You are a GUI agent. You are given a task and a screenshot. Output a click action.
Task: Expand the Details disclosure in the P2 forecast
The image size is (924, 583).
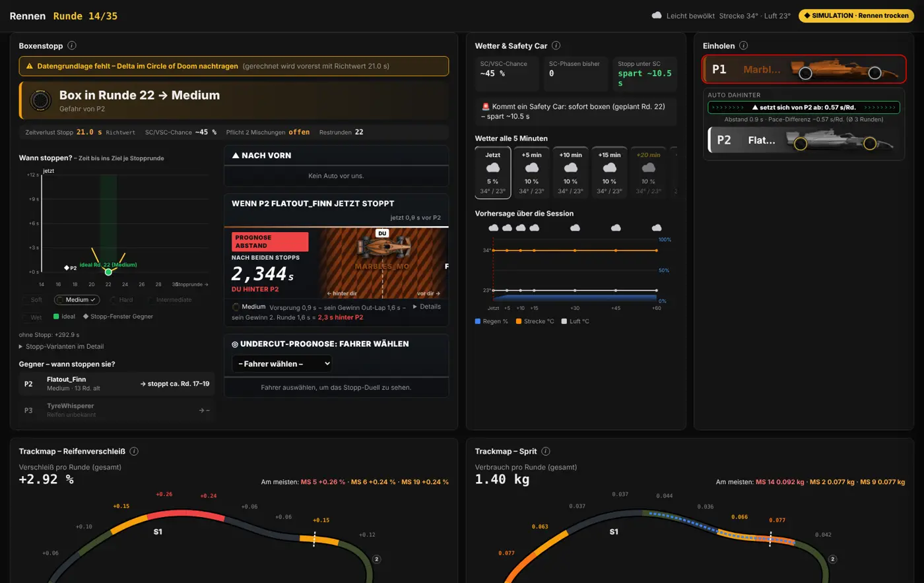click(x=426, y=307)
